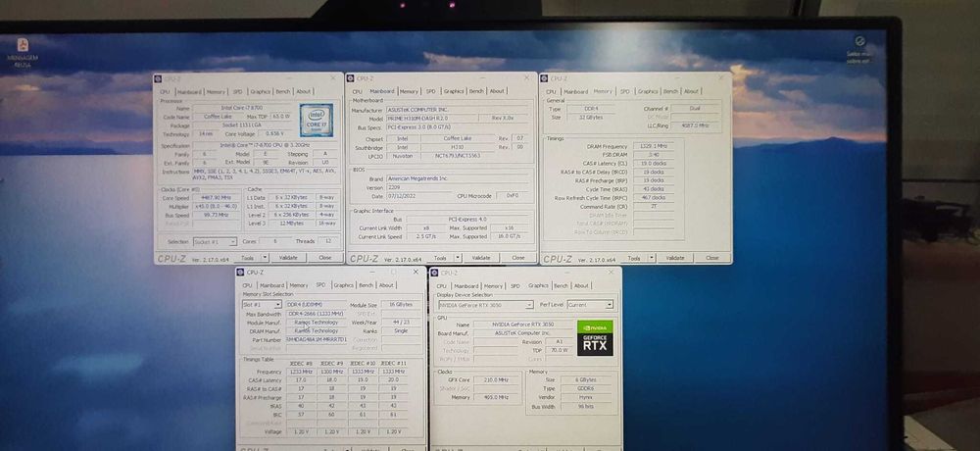Click the DRAM Frequency 1329.1 MHz value

[x=653, y=146]
